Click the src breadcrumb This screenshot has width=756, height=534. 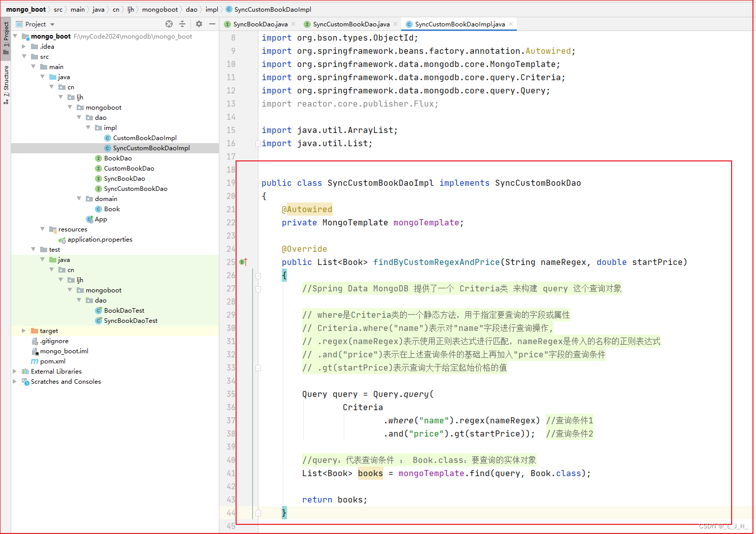coord(58,9)
